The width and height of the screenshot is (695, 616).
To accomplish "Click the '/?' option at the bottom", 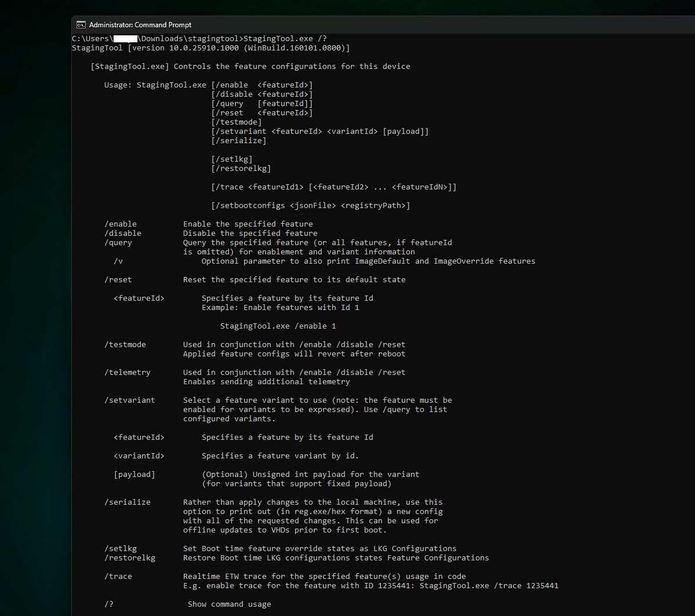I will click(108, 605).
